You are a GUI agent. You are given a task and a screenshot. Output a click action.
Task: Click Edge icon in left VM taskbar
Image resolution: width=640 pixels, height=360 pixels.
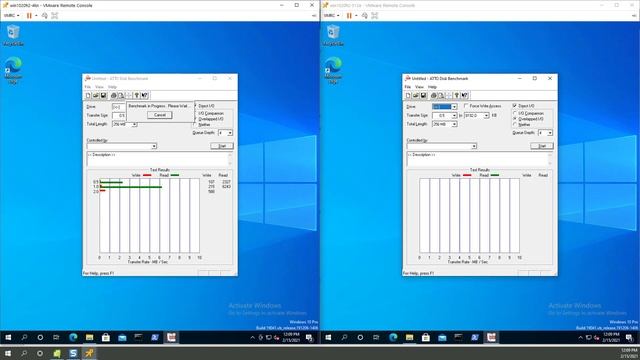coord(73,337)
